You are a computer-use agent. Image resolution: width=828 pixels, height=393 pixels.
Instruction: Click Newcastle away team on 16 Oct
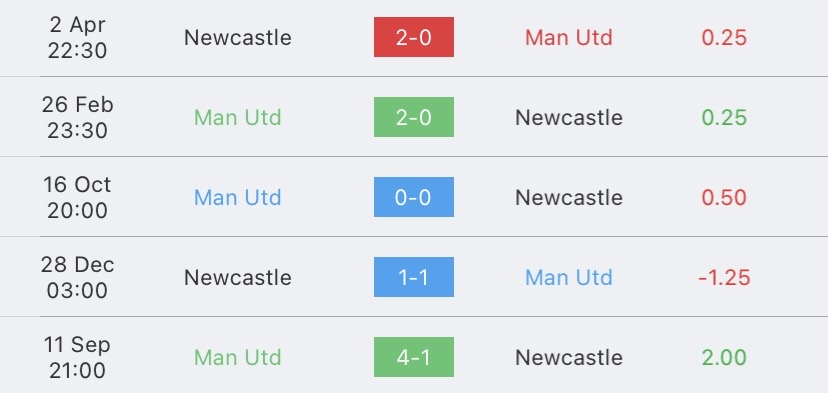(x=569, y=198)
